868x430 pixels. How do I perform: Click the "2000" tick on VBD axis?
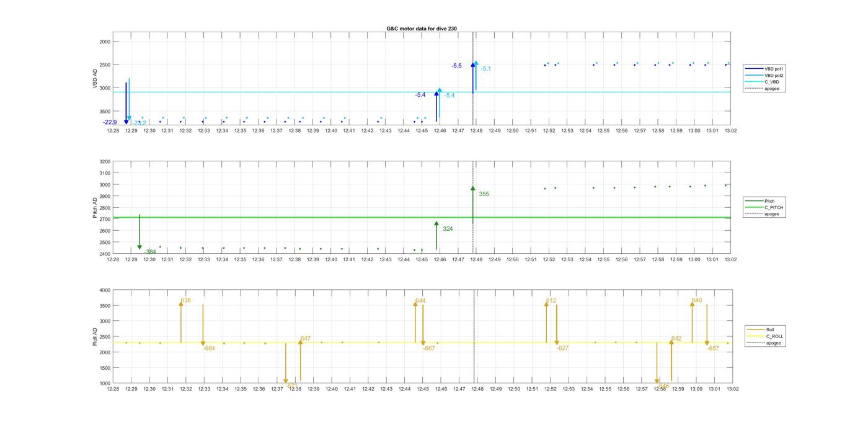click(x=105, y=42)
